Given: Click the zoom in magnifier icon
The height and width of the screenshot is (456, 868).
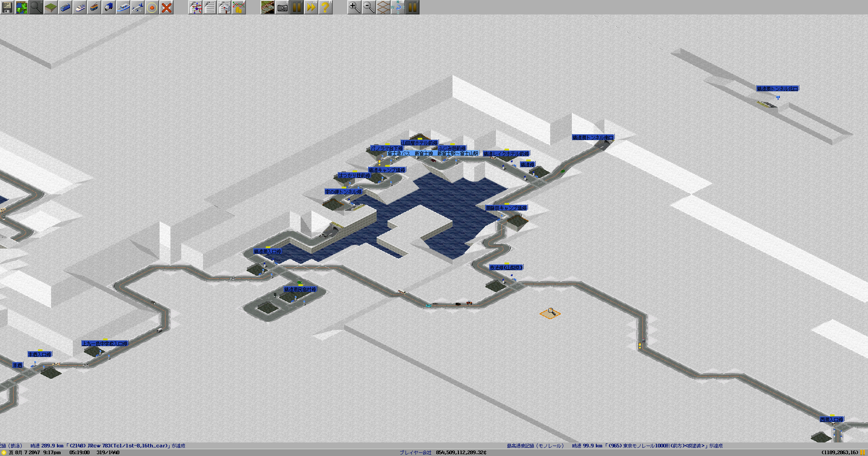Looking at the screenshot, I should [x=354, y=7].
